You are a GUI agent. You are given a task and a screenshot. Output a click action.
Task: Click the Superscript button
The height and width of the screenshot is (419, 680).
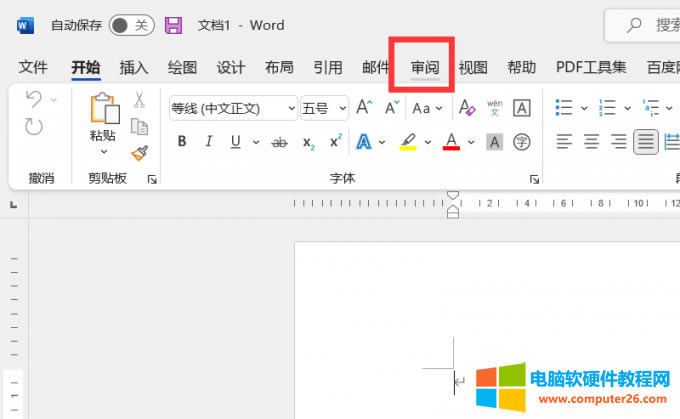point(335,142)
